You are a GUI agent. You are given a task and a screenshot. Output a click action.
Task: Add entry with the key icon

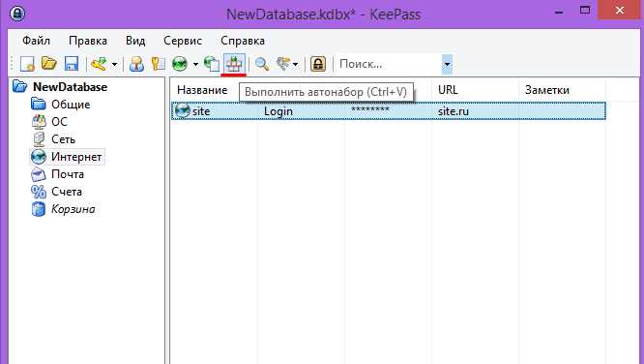[99, 64]
